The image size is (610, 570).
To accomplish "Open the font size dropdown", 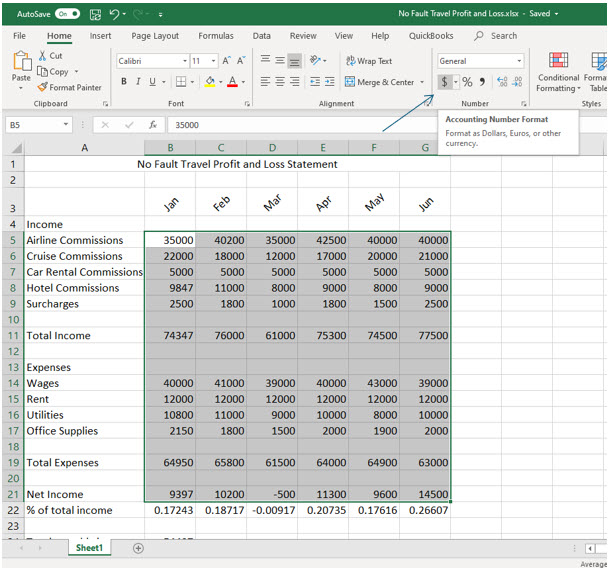I will (x=213, y=61).
